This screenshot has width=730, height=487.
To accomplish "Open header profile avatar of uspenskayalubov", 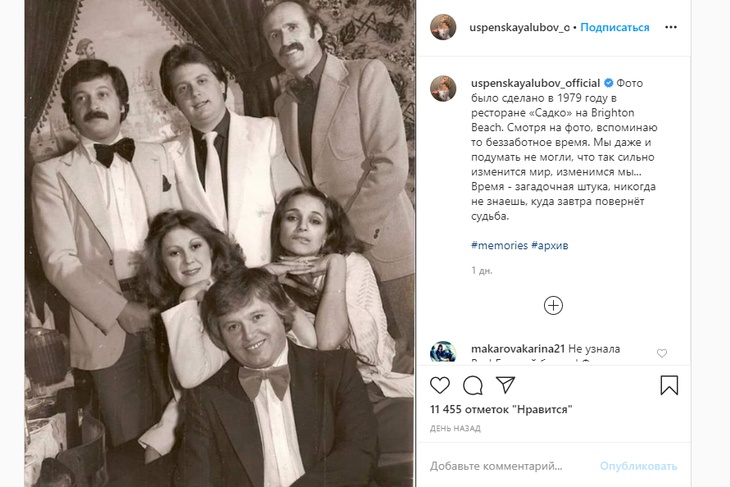I will click(444, 27).
